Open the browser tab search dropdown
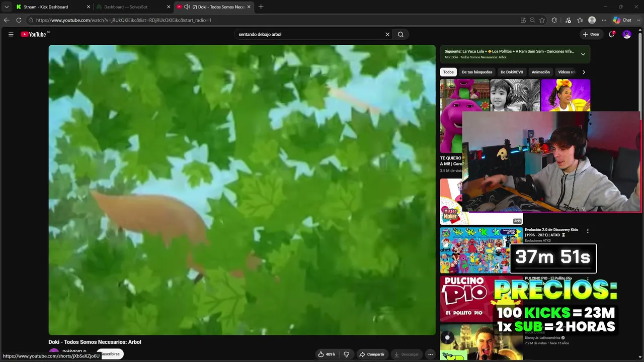 (x=7, y=7)
